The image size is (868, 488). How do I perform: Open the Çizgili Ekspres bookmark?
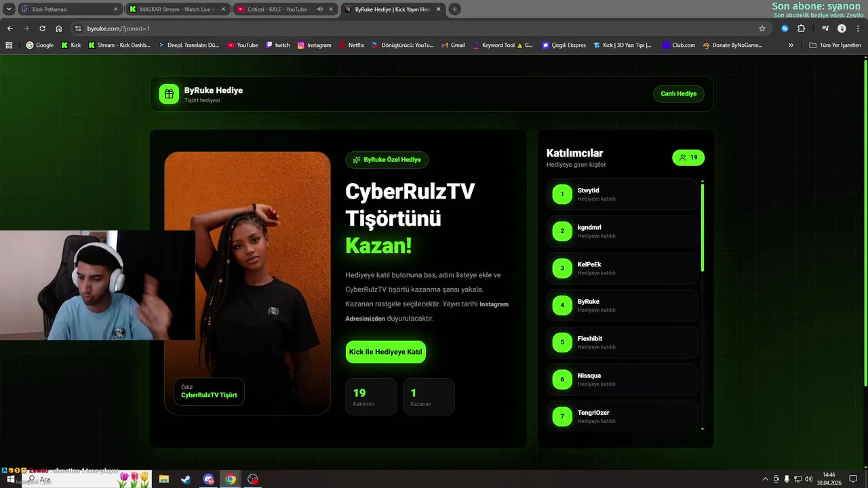(x=564, y=45)
